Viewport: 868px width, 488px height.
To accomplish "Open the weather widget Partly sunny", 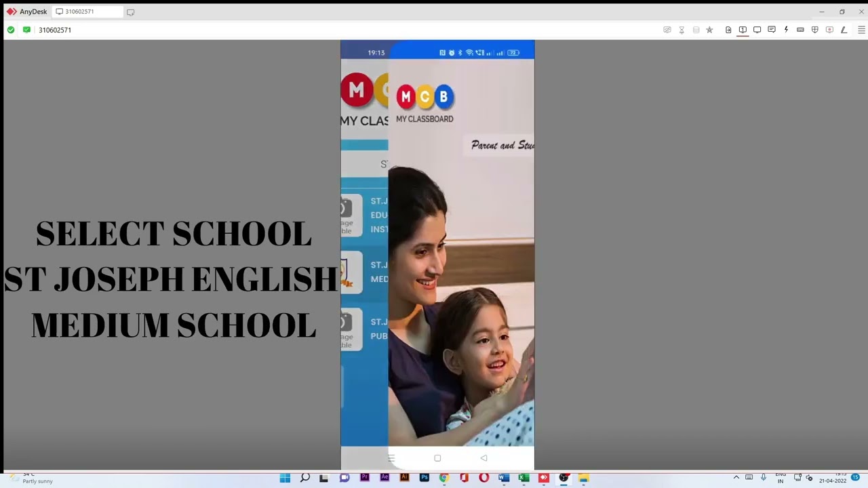I will click(31, 478).
